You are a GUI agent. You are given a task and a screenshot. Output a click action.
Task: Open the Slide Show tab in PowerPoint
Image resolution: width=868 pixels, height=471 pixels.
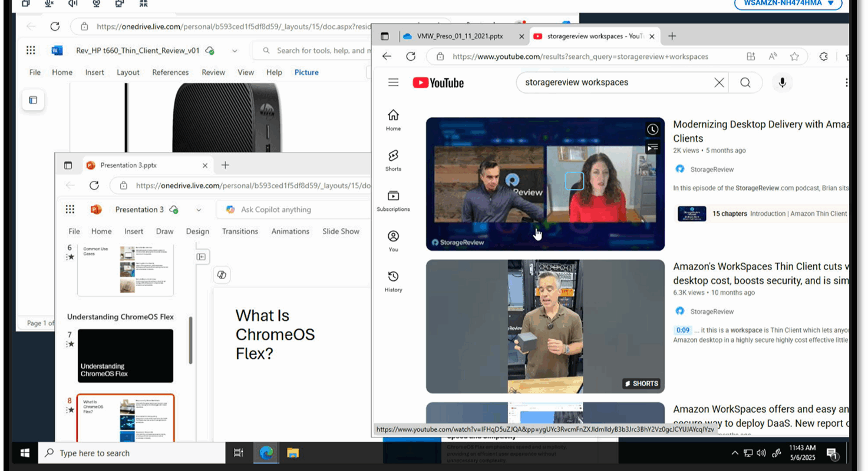(341, 231)
